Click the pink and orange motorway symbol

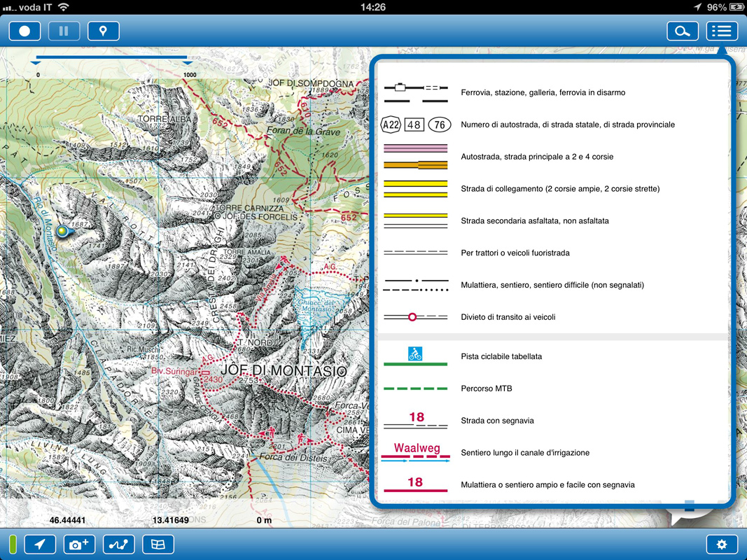click(x=415, y=157)
